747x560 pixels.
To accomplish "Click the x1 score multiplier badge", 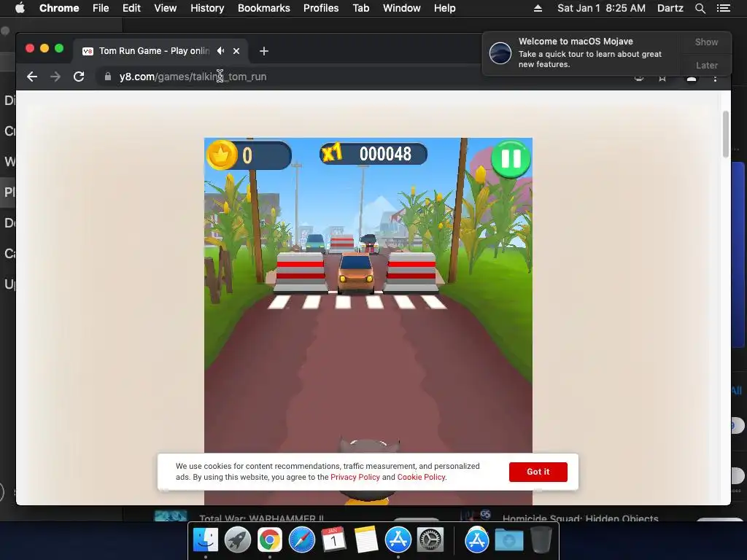I will tap(332, 153).
